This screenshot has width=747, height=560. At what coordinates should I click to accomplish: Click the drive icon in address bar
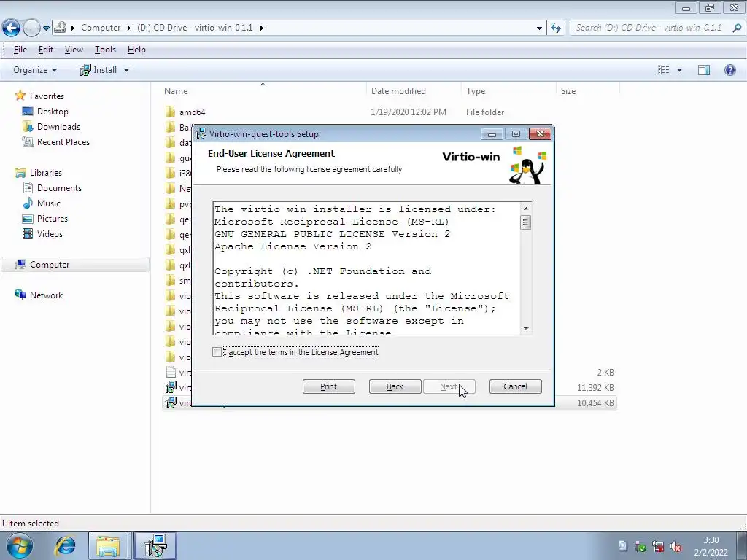coord(60,28)
